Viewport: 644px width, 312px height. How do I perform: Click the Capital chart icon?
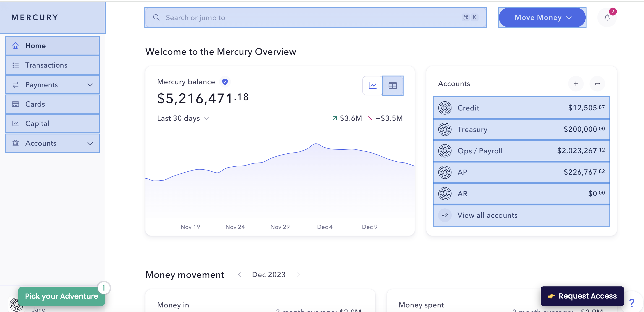[16, 123]
